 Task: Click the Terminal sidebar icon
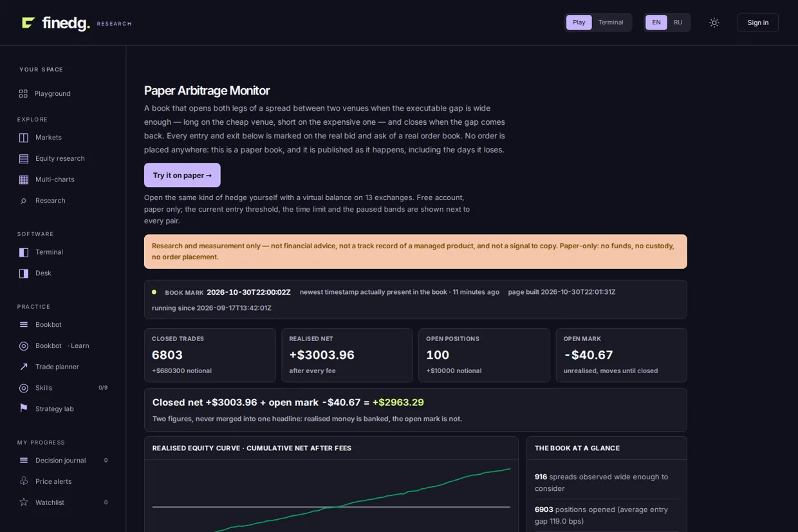24,252
